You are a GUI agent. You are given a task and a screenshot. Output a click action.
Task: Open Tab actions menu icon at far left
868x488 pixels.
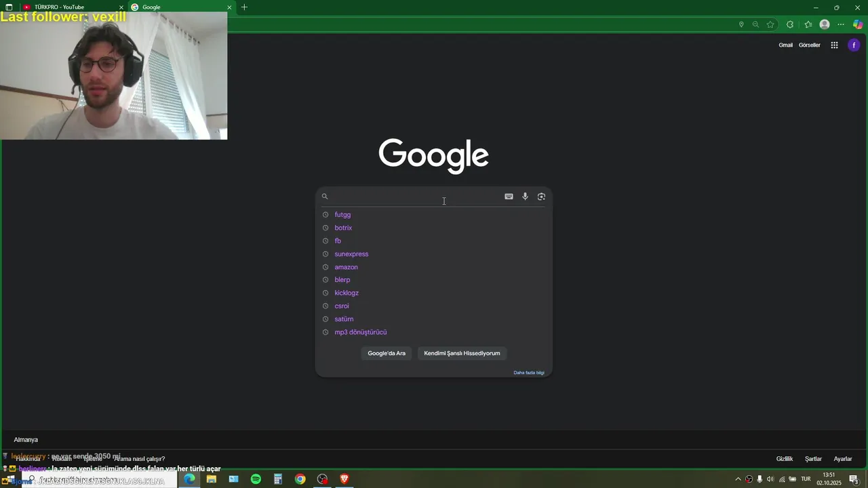click(9, 7)
